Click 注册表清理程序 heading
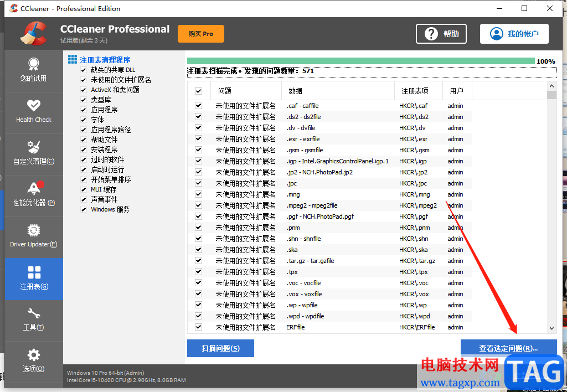Image resolution: width=567 pixels, height=392 pixels. [x=105, y=60]
